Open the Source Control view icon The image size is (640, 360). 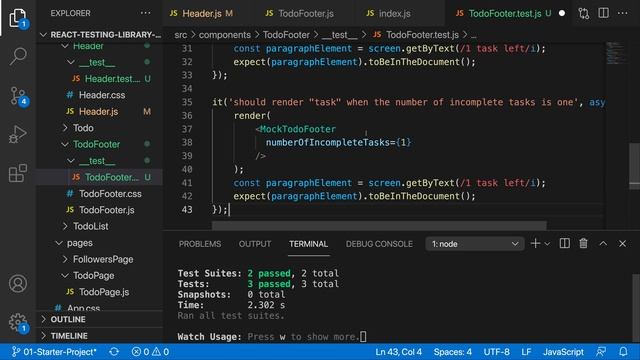click(18, 96)
